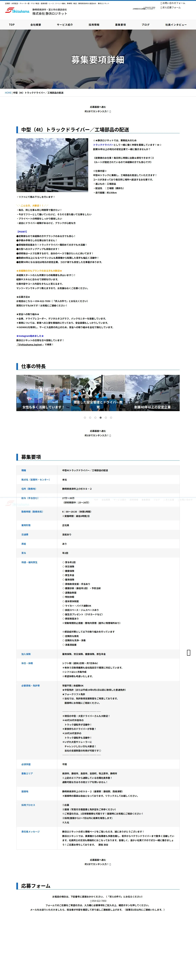Click the 責任者メッセージ row label
The image size is (196, 980).
click(x=30, y=832)
